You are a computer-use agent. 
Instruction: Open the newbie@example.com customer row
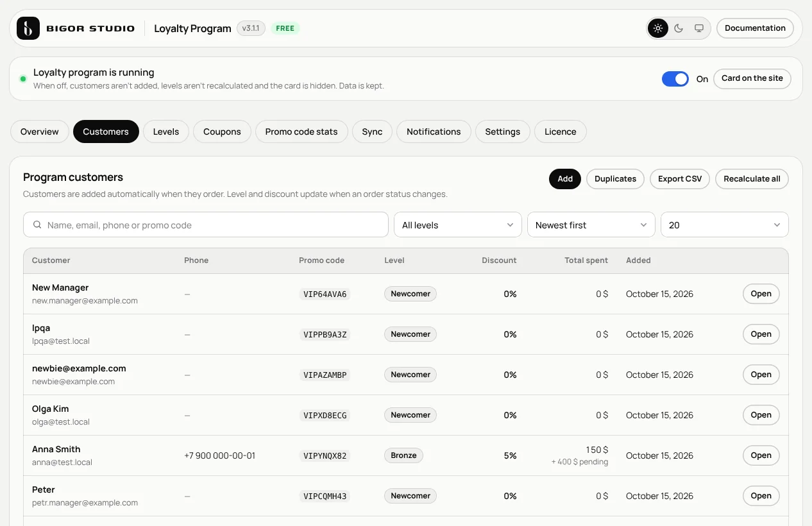pyautogui.click(x=761, y=375)
